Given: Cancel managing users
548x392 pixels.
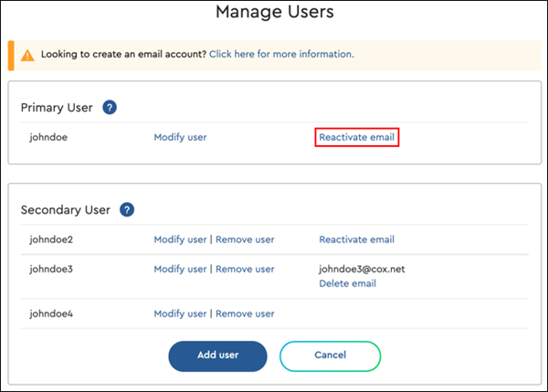Looking at the screenshot, I should click(330, 356).
